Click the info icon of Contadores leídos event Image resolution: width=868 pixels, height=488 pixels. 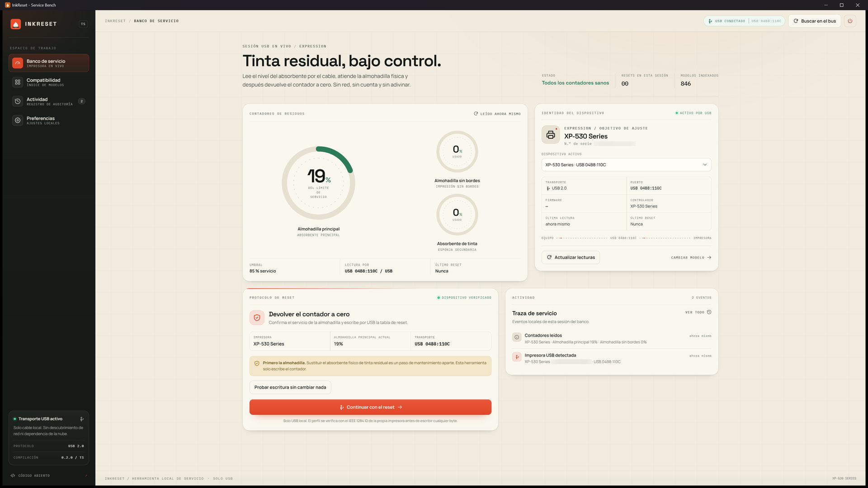click(517, 337)
